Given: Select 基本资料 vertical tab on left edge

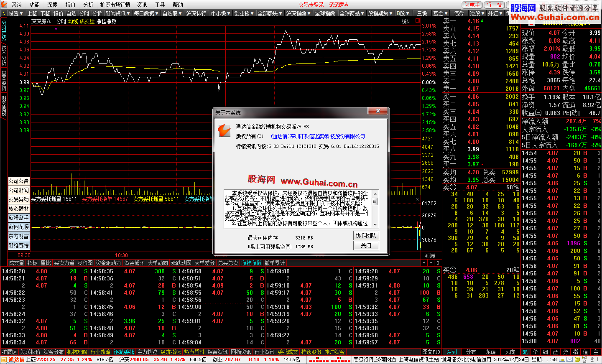Looking at the screenshot, I should [x=4, y=81].
